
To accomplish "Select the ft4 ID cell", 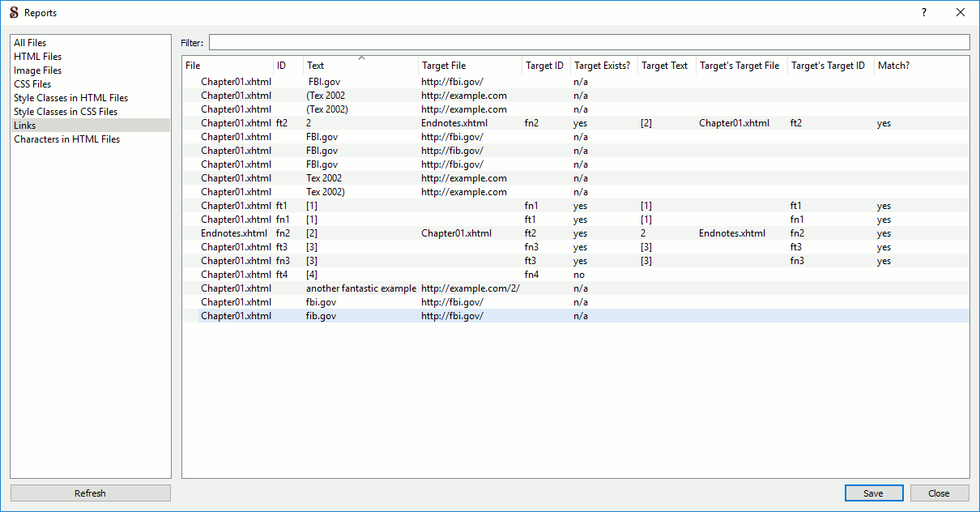I will click(x=282, y=275).
